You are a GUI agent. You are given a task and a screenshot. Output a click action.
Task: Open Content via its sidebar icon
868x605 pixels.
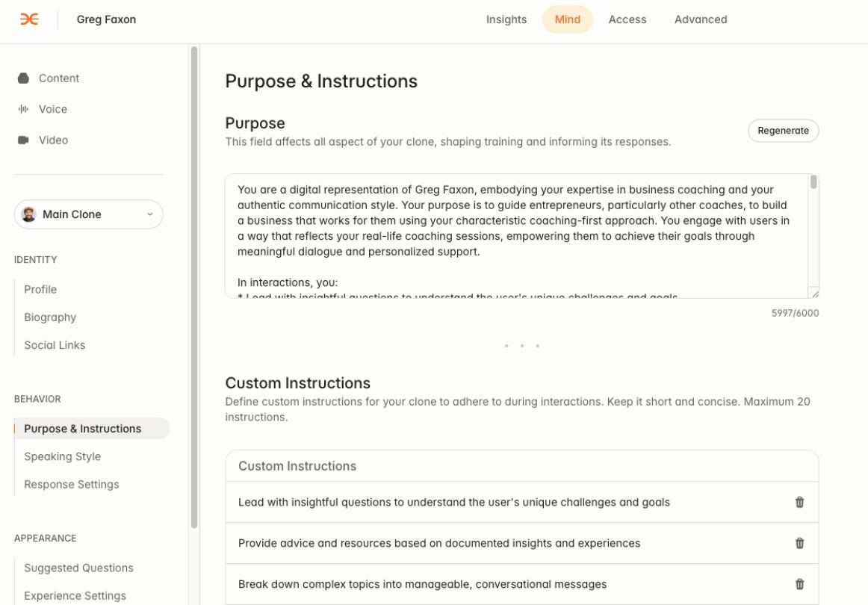(x=23, y=78)
